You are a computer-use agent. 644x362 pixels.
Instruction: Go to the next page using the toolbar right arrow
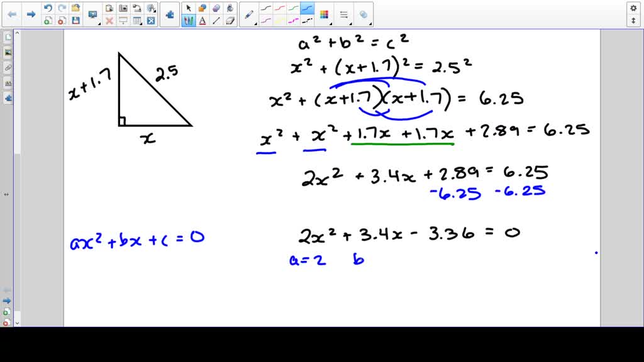click(31, 14)
